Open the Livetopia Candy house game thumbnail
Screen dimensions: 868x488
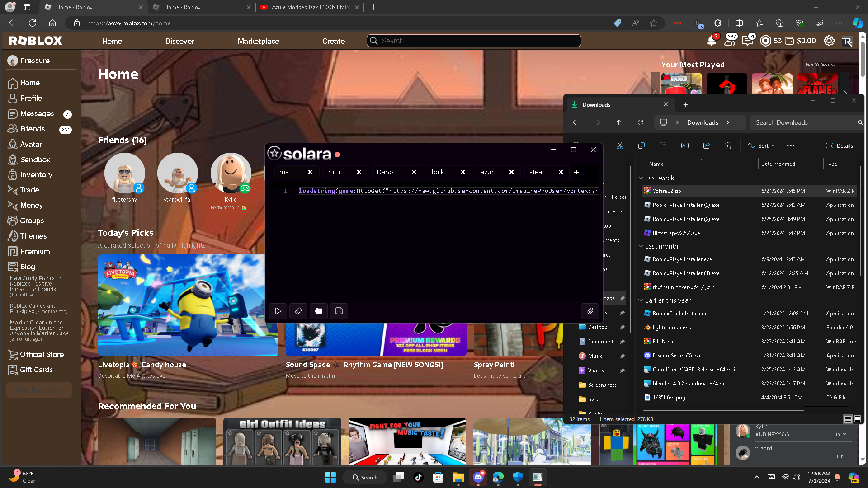click(x=188, y=305)
